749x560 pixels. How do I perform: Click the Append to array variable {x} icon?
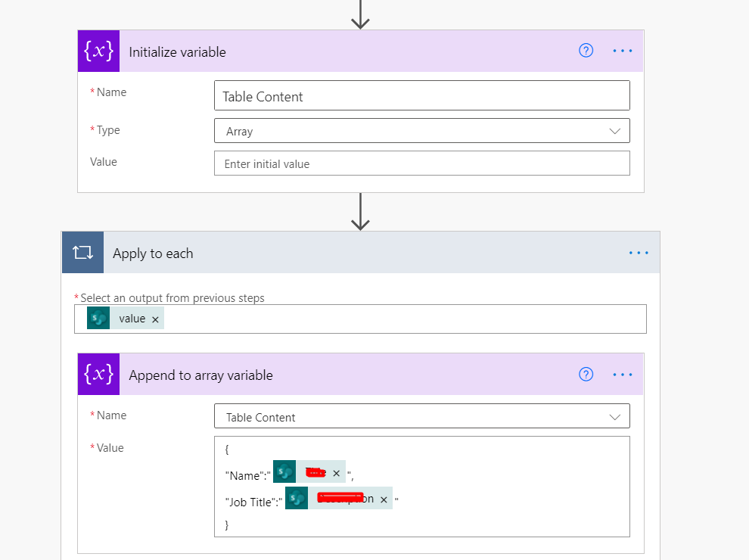point(98,374)
